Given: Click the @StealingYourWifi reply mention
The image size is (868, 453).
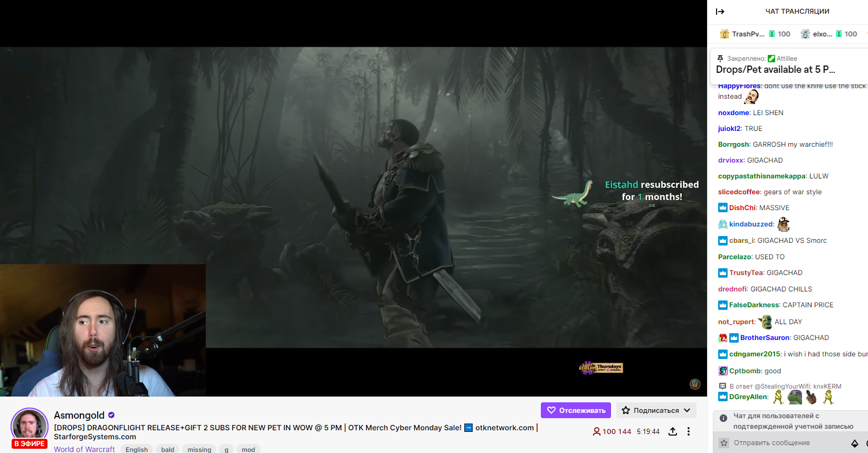Looking at the screenshot, I should 783,386.
